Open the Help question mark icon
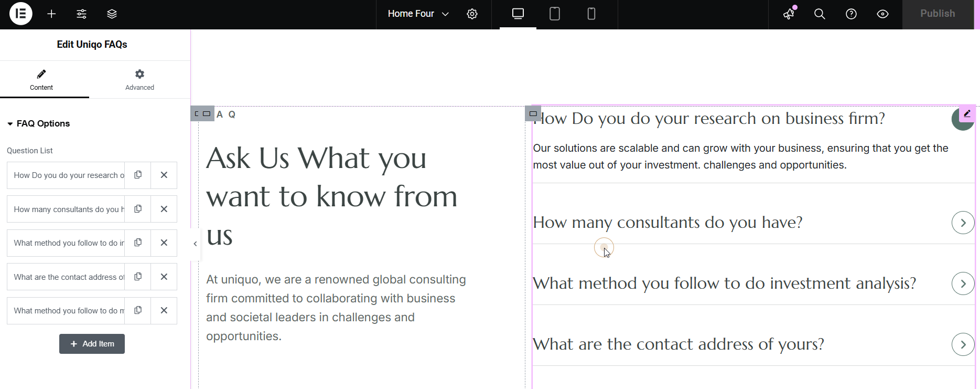 [851, 14]
